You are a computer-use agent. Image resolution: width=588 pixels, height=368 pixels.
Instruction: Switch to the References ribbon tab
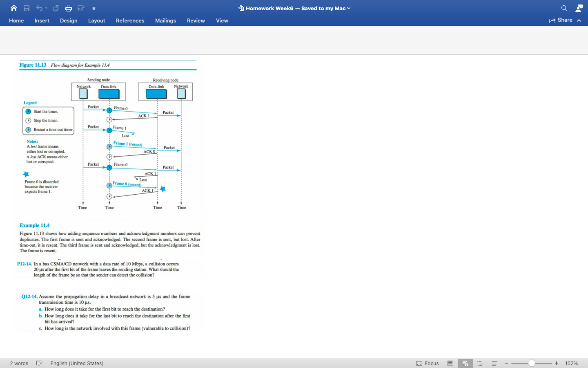click(130, 20)
